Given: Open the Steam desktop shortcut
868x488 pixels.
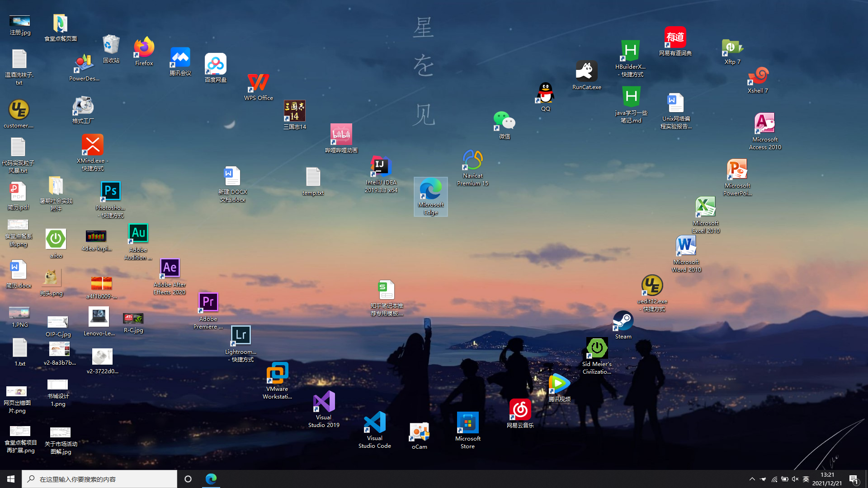Looking at the screenshot, I should click(623, 325).
